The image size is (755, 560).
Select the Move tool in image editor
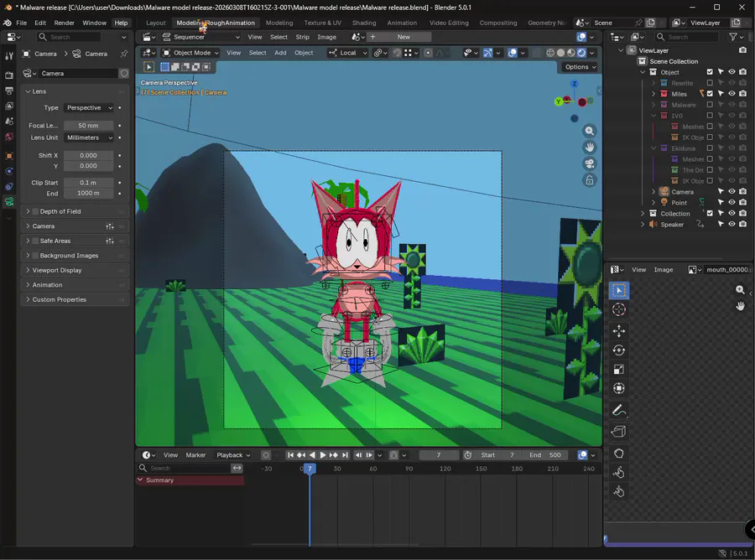(x=619, y=331)
